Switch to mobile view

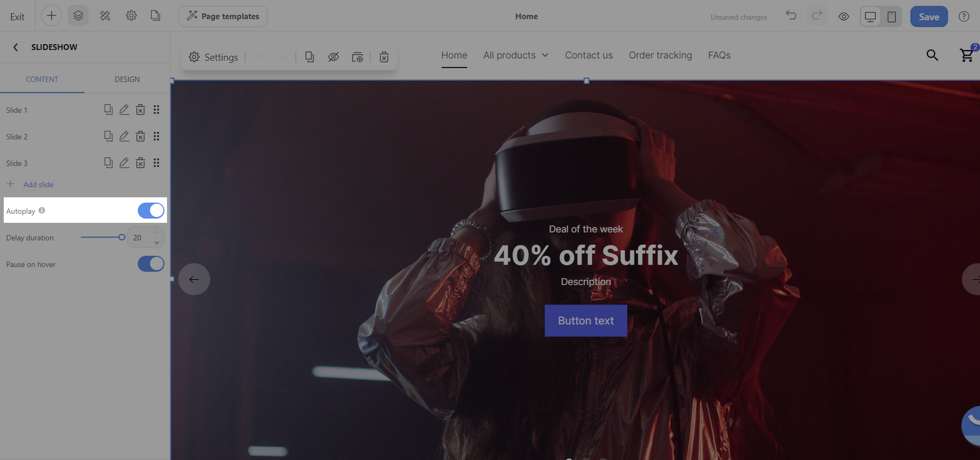coord(892,17)
